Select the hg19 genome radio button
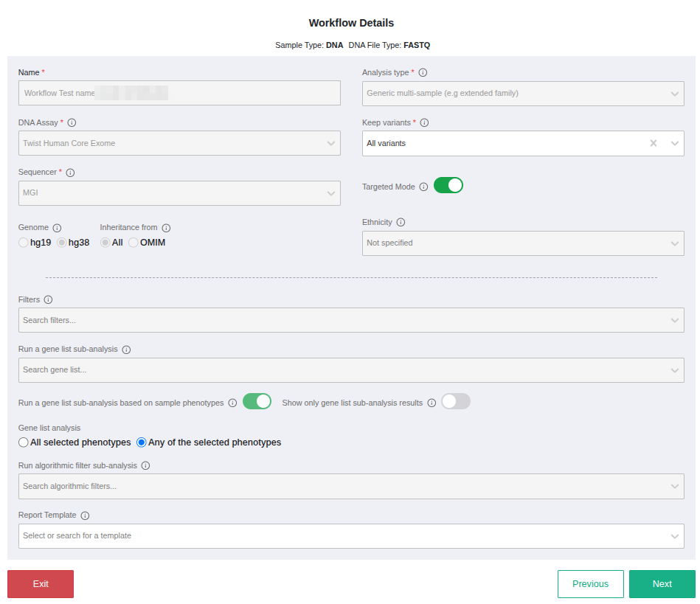This screenshot has width=700, height=604. [24, 243]
